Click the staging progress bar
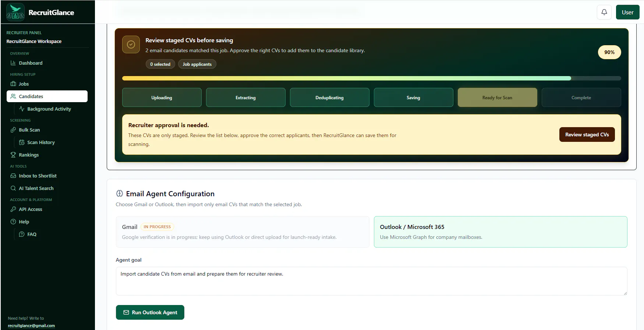 [372, 78]
